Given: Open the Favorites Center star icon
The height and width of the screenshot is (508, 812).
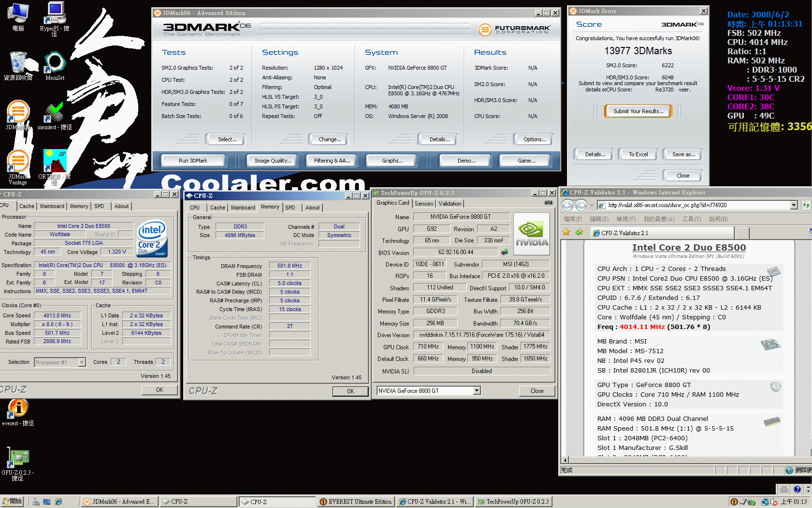Looking at the screenshot, I should pos(566,232).
